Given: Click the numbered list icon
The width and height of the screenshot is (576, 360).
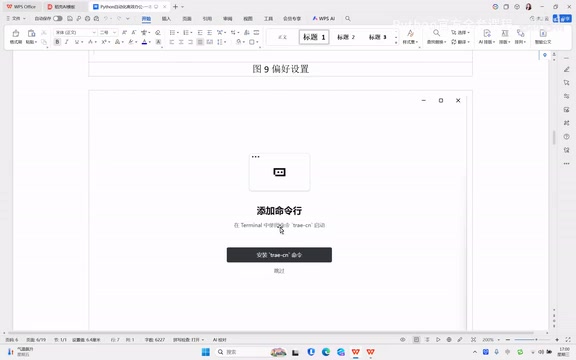Looking at the screenshot, I should 186,32.
